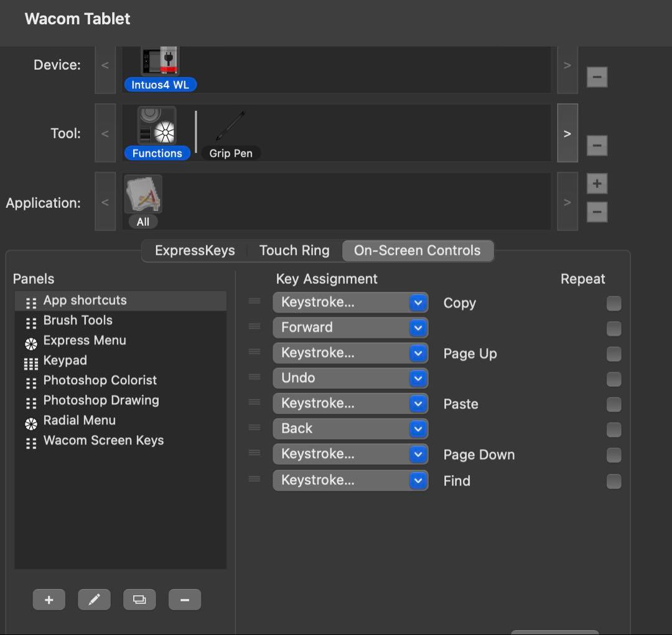
Task: Switch to the ExpressKeys tab
Action: coord(195,250)
